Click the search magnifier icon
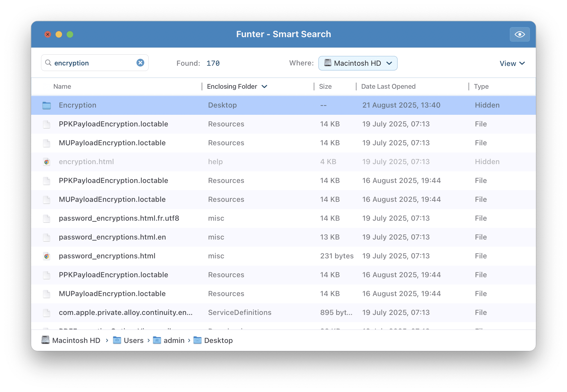This screenshot has width=567, height=392. tap(48, 63)
